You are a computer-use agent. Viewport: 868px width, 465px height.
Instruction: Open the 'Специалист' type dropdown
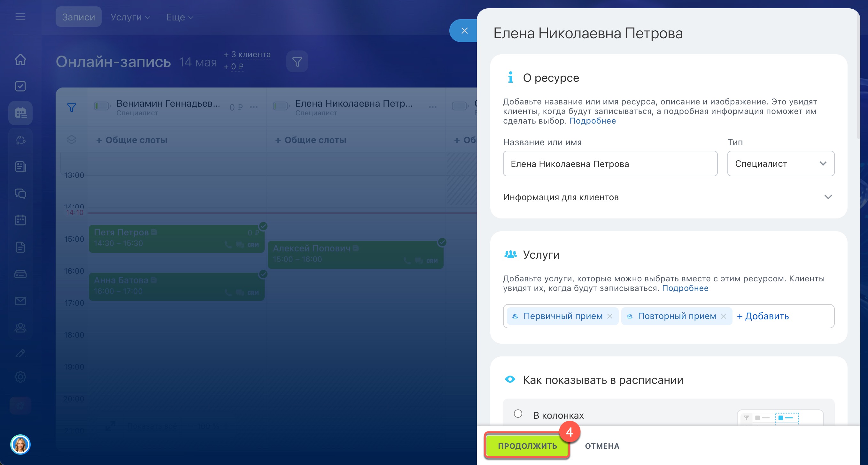point(780,164)
